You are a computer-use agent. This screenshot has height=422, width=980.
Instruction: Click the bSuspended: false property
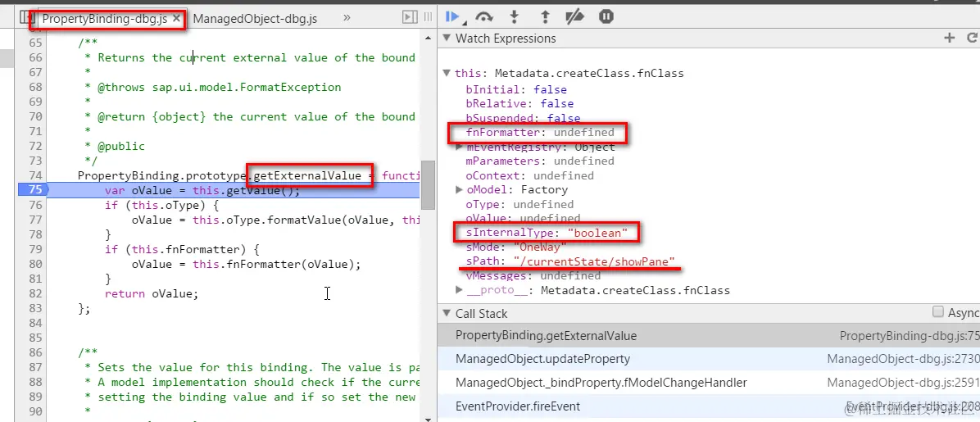click(x=523, y=117)
